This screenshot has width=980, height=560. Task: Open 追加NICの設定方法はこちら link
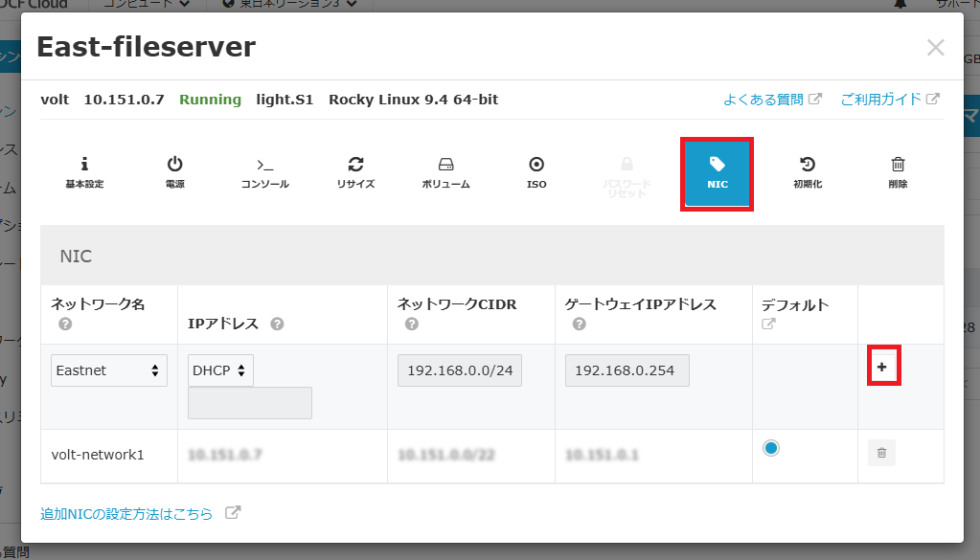click(126, 514)
